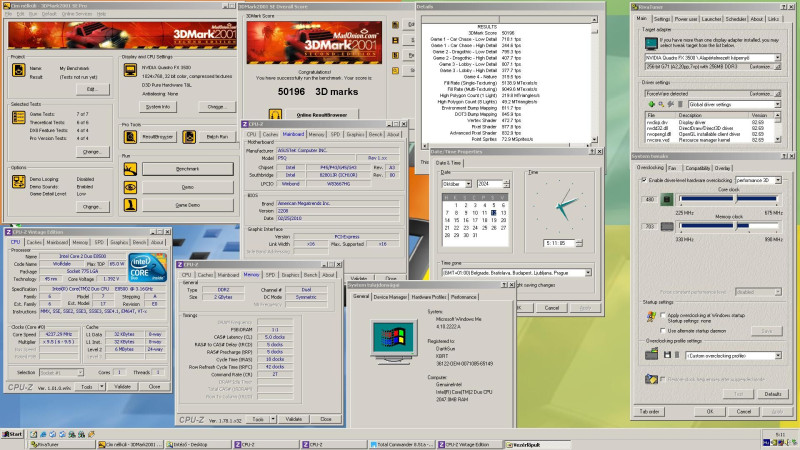The image size is (800, 450).
Task: Click the Details results list scrollbar
Action: click(594, 79)
